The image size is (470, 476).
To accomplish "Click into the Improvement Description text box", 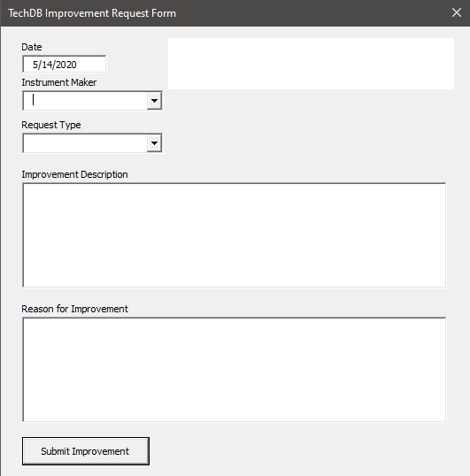I will (x=234, y=235).
